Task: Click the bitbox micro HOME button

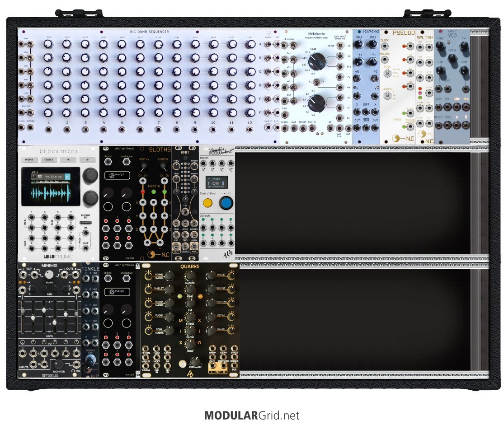Action: point(29,159)
